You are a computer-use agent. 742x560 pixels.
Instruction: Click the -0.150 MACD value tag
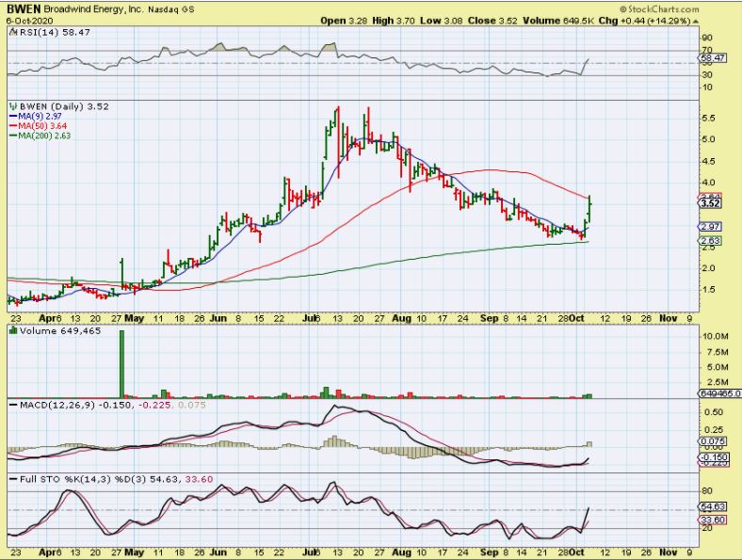tap(712, 457)
